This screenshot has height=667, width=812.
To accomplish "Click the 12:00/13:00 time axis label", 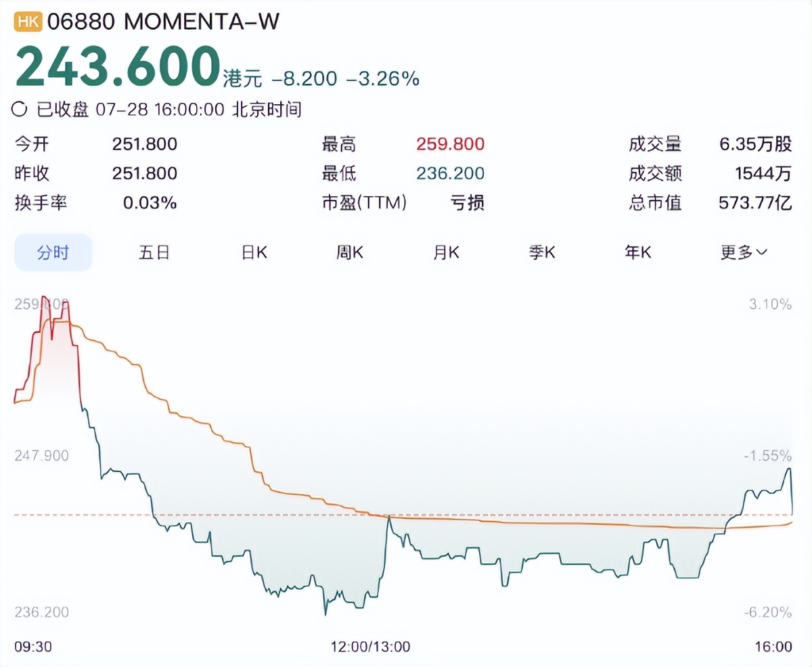I will click(x=370, y=647).
